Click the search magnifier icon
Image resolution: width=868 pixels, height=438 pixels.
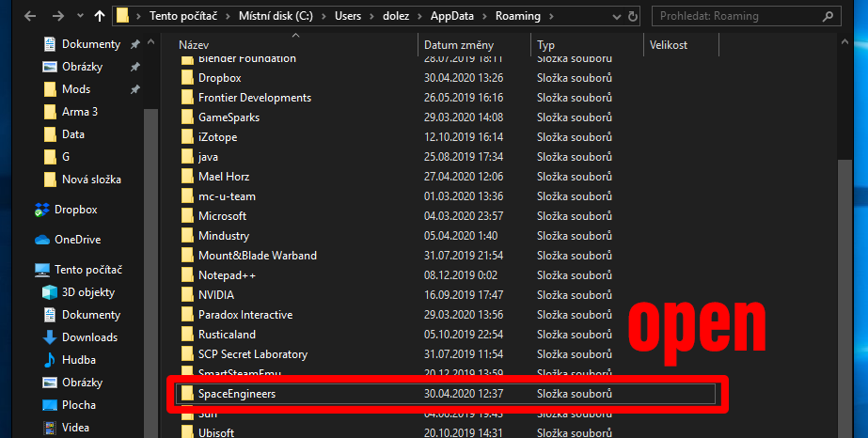(x=828, y=16)
